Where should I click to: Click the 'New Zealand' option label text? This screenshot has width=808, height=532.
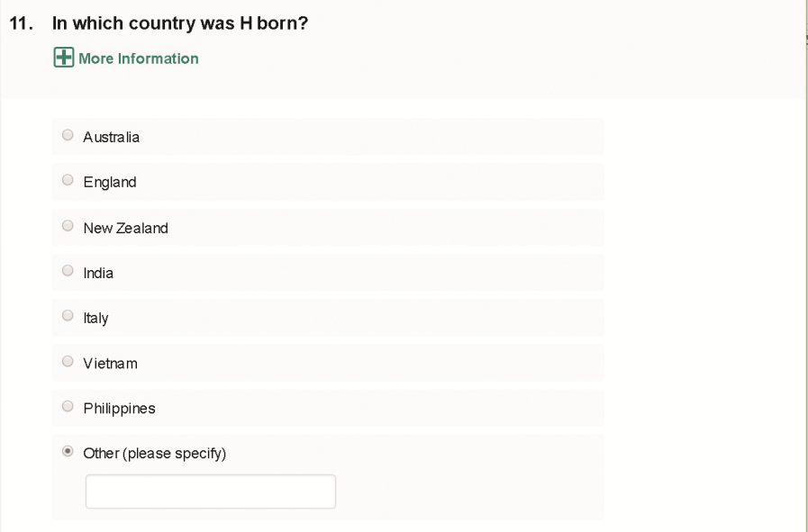tap(125, 229)
